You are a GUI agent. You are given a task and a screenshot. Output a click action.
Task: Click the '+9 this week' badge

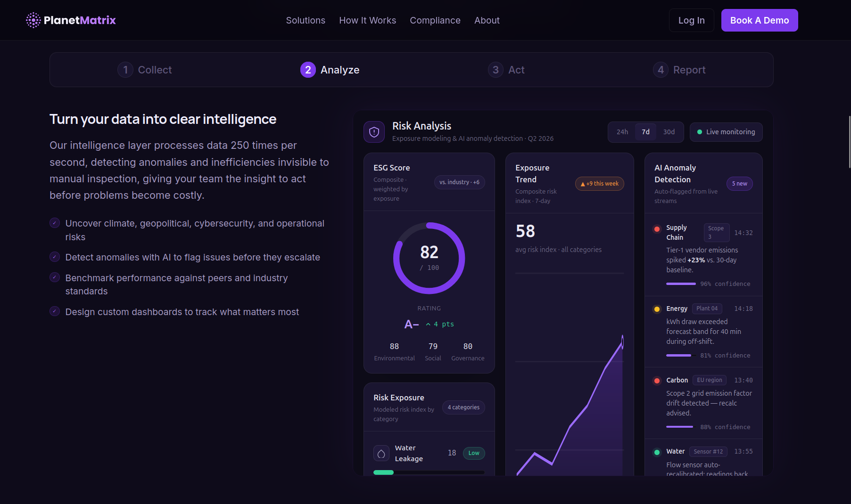pos(600,184)
